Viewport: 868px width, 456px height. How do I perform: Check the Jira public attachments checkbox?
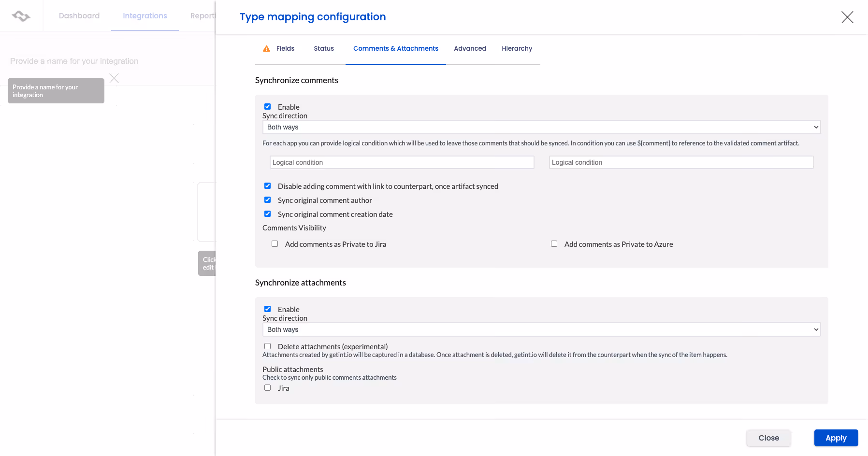[x=268, y=387]
